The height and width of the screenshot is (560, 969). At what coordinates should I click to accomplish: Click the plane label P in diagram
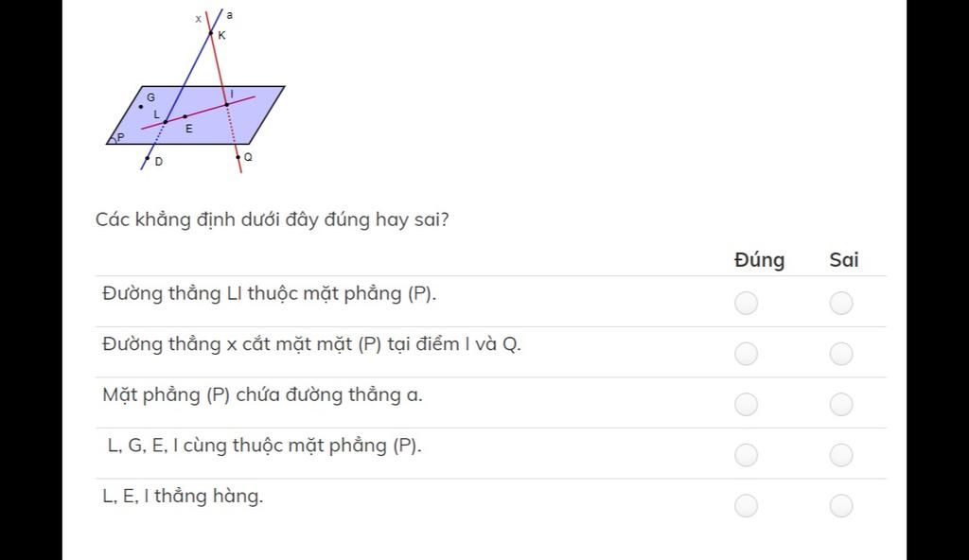point(120,137)
